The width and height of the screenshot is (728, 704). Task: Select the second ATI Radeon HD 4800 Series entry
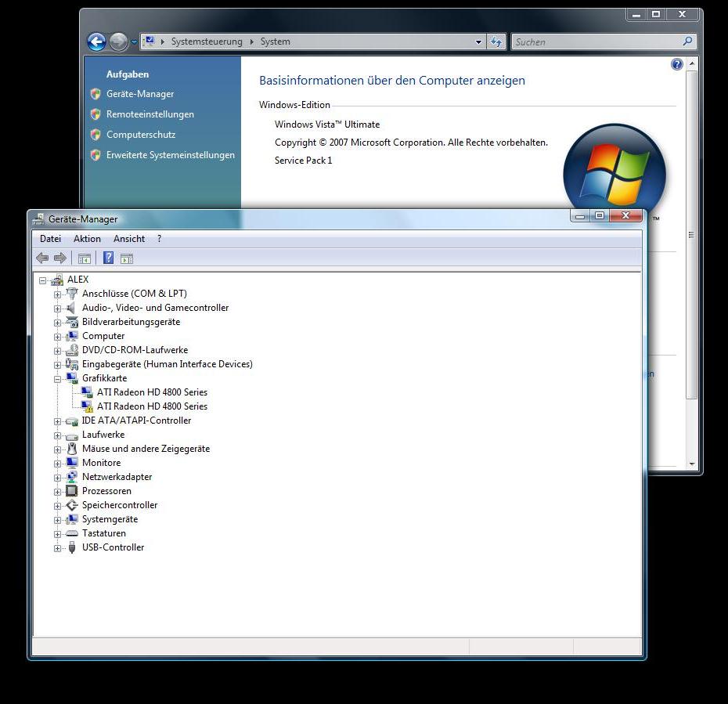(152, 406)
